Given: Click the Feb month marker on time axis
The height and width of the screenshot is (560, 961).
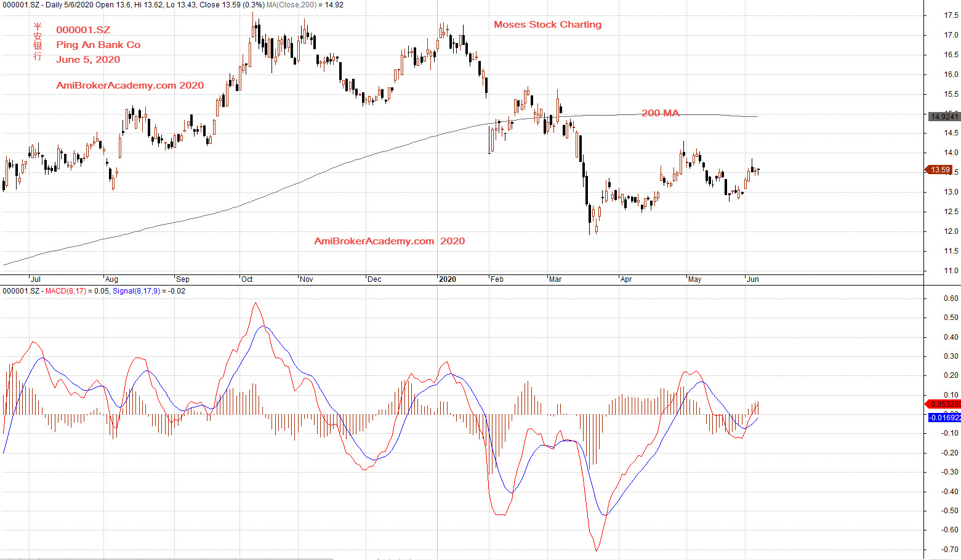Looking at the screenshot, I should [497, 279].
